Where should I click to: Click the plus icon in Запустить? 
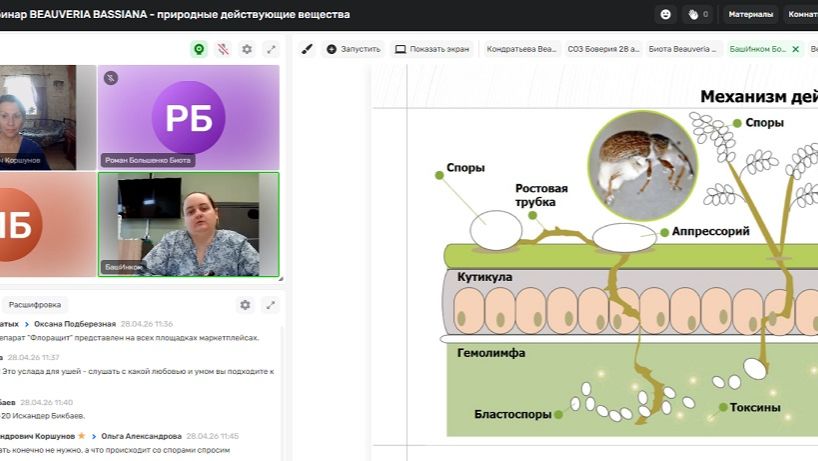(x=331, y=49)
